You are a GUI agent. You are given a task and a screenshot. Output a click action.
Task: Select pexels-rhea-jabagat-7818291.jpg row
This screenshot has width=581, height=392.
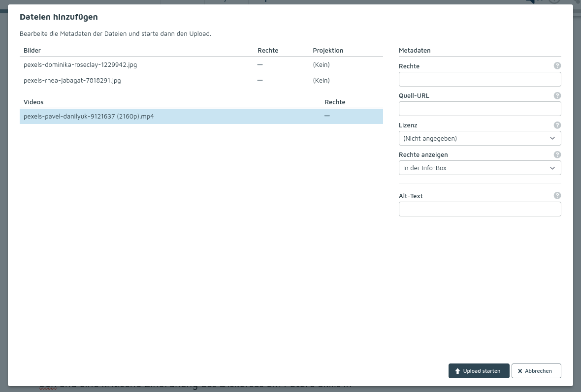pos(201,80)
